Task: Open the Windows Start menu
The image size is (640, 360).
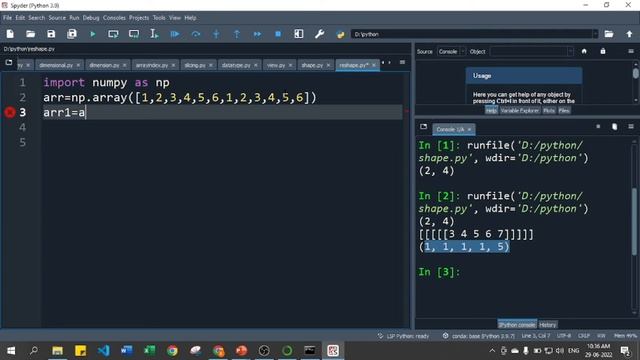Action: pyautogui.click(x=11, y=351)
